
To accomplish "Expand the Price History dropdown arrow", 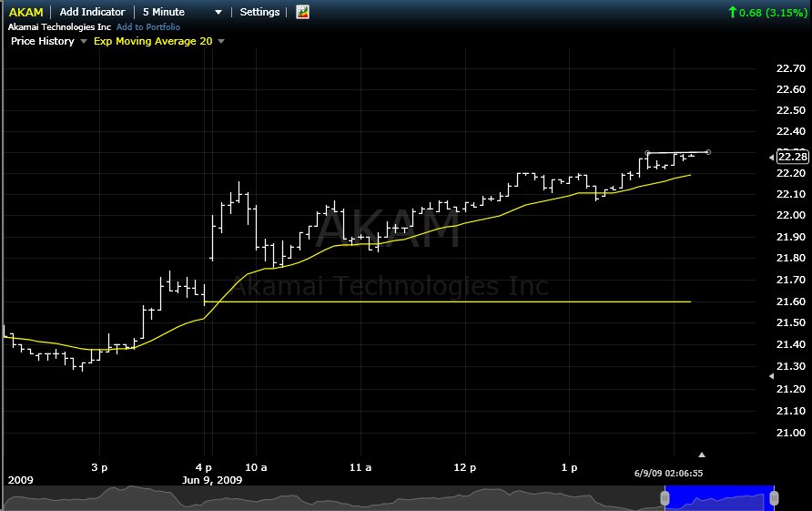I will tap(84, 42).
